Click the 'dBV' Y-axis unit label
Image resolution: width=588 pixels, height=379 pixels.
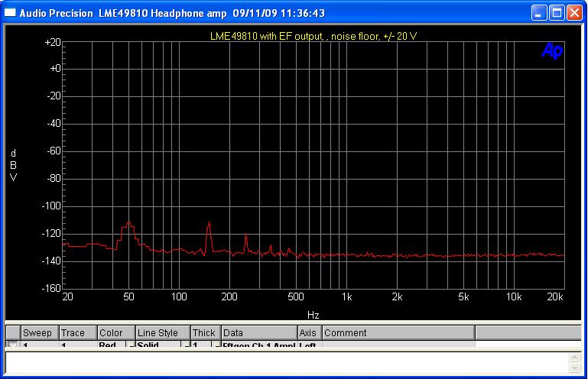pyautogui.click(x=13, y=165)
